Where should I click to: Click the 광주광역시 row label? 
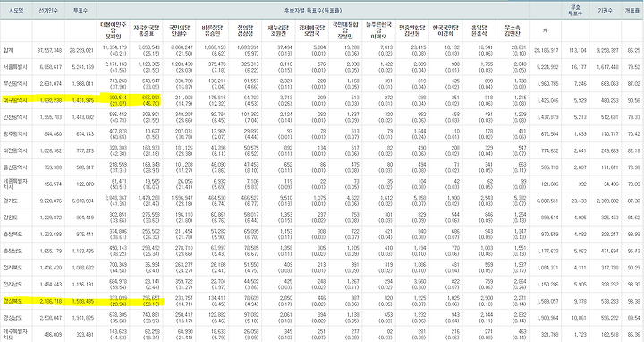point(14,134)
